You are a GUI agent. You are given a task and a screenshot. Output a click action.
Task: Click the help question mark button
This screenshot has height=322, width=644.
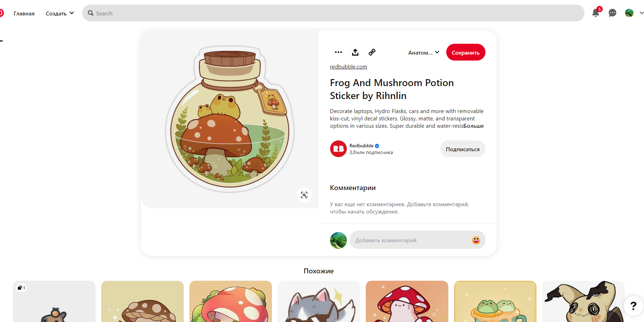633,306
